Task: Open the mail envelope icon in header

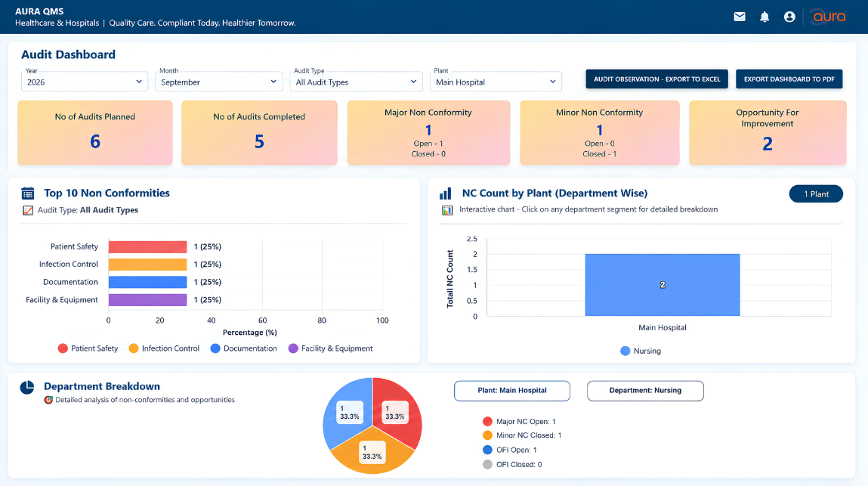Action: pyautogui.click(x=740, y=17)
